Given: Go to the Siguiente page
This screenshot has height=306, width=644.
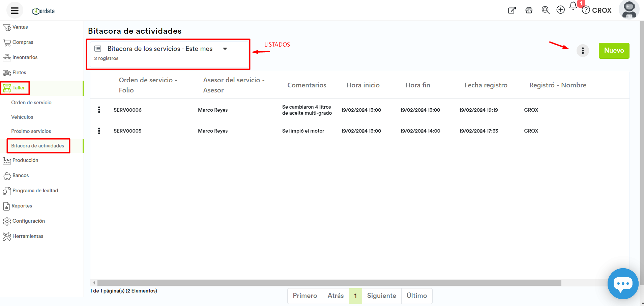Looking at the screenshot, I should [381, 296].
